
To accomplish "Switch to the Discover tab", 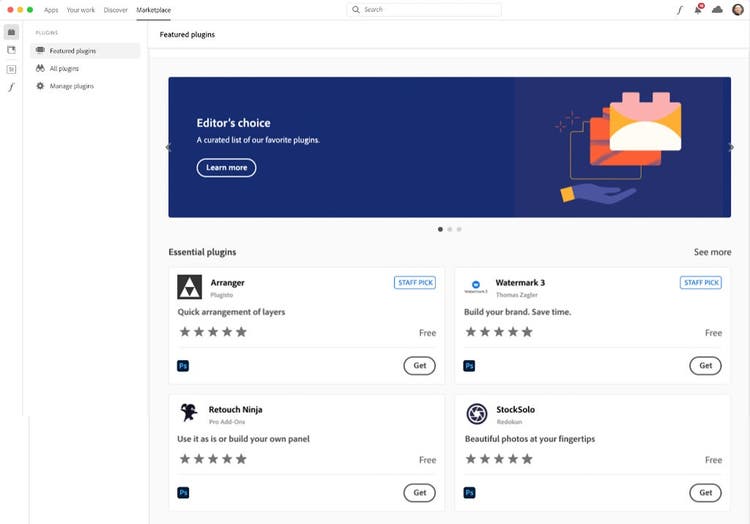I will pos(116,9).
